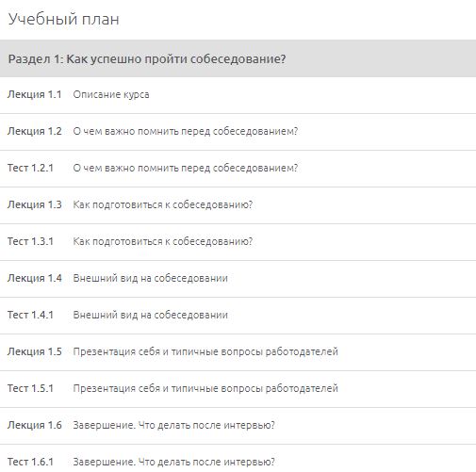This screenshot has height=472, width=476.
Task: Click test title 'Как подготовиться к собеседованию?' for Тест 1.3.1
Action: coord(163,241)
